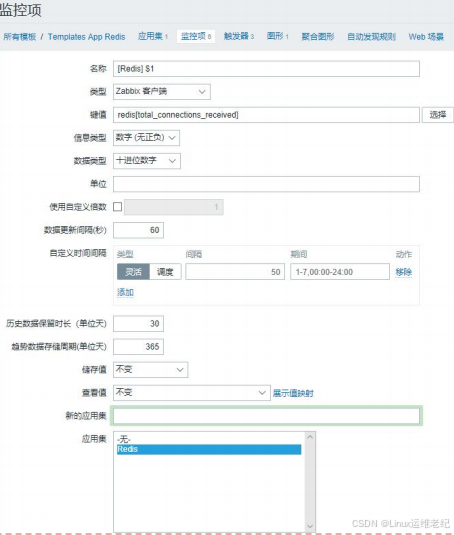This screenshot has height=535, width=454.
Task: Click the 选择 button beside 键值
Action: point(438,115)
